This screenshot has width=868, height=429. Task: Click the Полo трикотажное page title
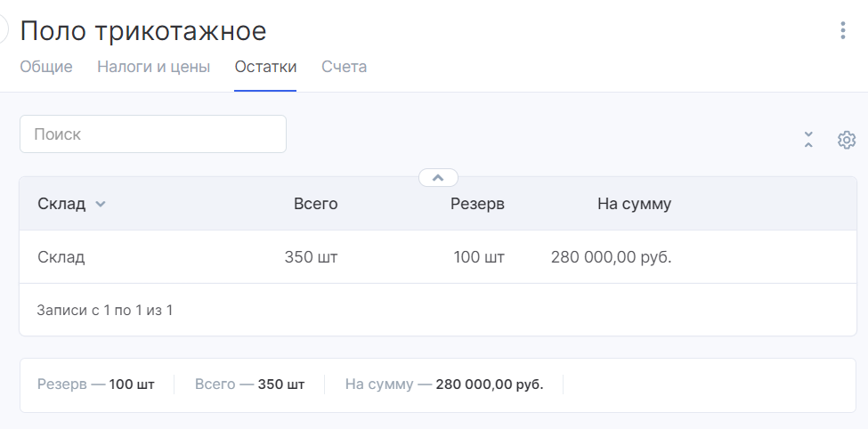(143, 31)
